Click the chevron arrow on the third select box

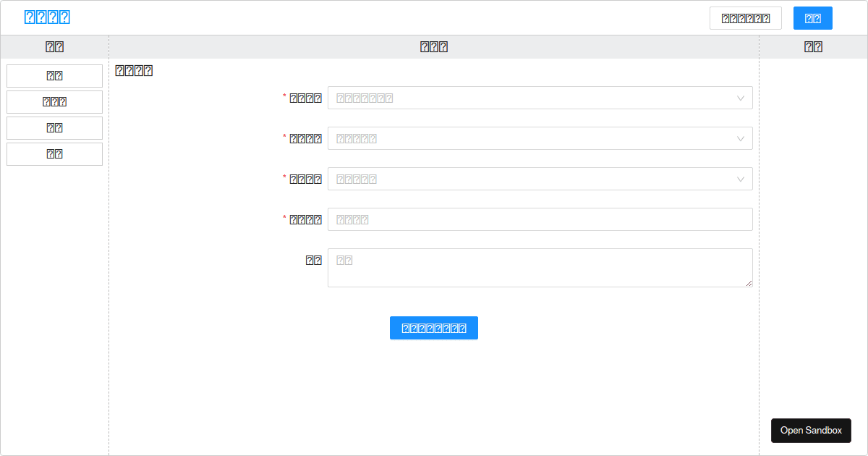point(740,179)
